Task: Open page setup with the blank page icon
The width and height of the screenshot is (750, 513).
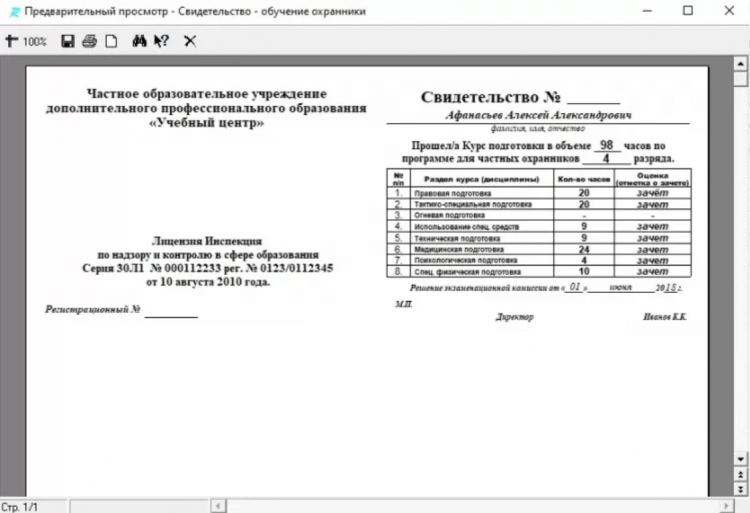Action: pos(111,41)
